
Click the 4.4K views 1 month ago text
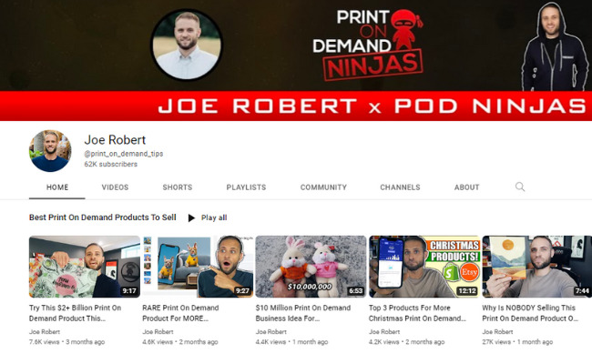coord(291,342)
